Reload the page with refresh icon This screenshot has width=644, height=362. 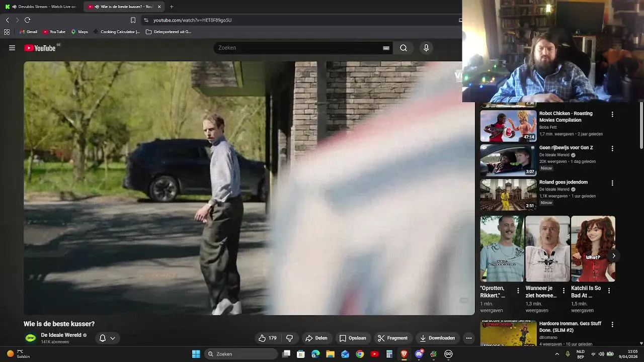pos(27,20)
